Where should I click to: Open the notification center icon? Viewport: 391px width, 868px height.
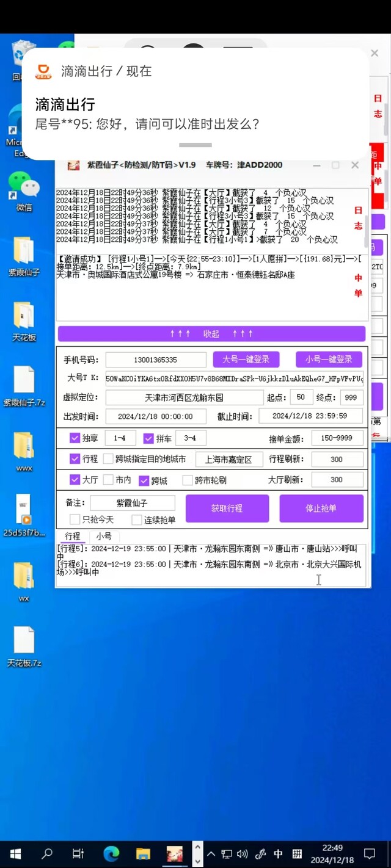pyautogui.click(x=370, y=853)
